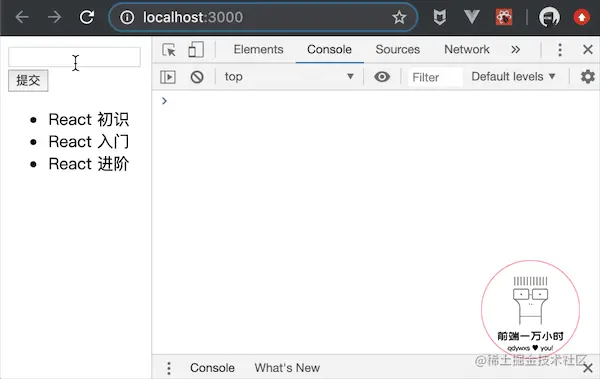This screenshot has height=379, width=600.
Task: Switch to the Elements tab
Action: 258,49
